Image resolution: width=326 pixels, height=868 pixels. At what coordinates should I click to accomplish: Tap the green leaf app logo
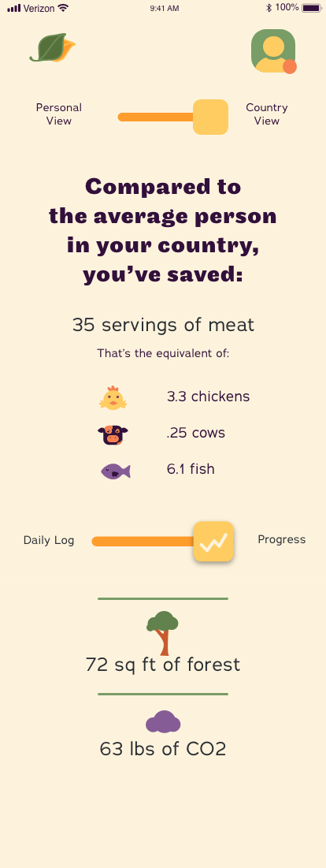coord(53,47)
